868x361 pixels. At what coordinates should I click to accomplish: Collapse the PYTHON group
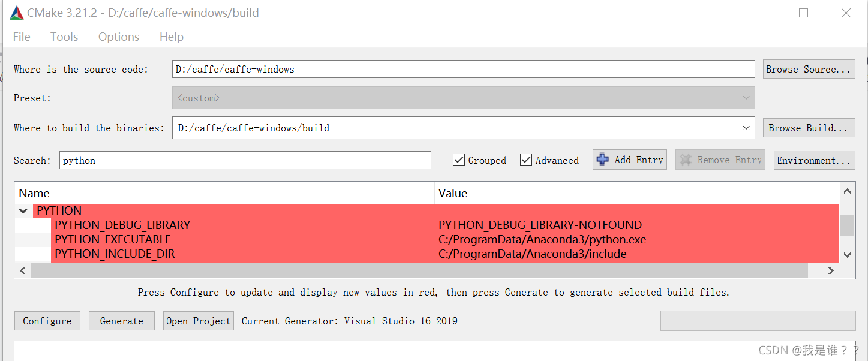tap(23, 210)
